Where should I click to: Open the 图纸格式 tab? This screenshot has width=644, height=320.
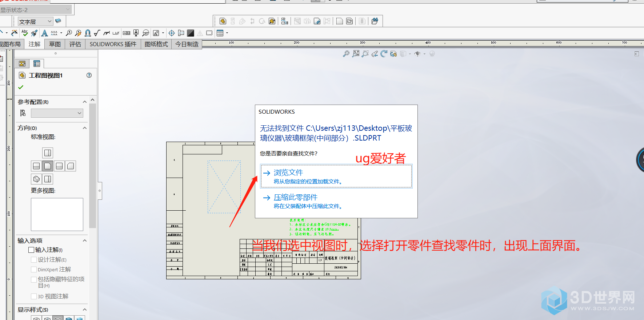coord(156,44)
